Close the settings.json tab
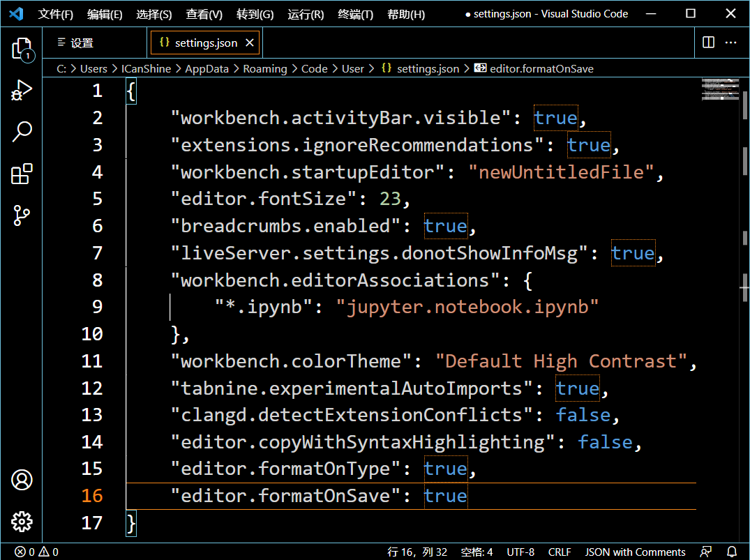Image resolution: width=750 pixels, height=560 pixels. tap(249, 43)
